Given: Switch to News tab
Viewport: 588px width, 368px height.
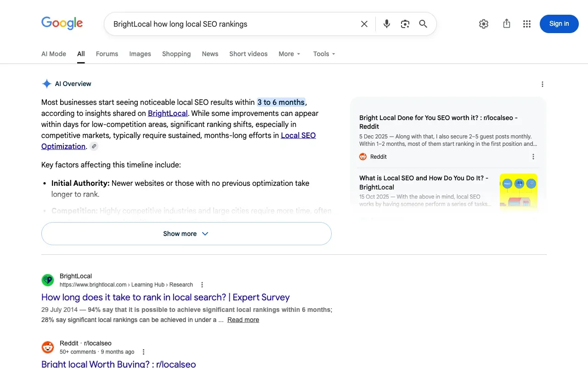Looking at the screenshot, I should [210, 54].
